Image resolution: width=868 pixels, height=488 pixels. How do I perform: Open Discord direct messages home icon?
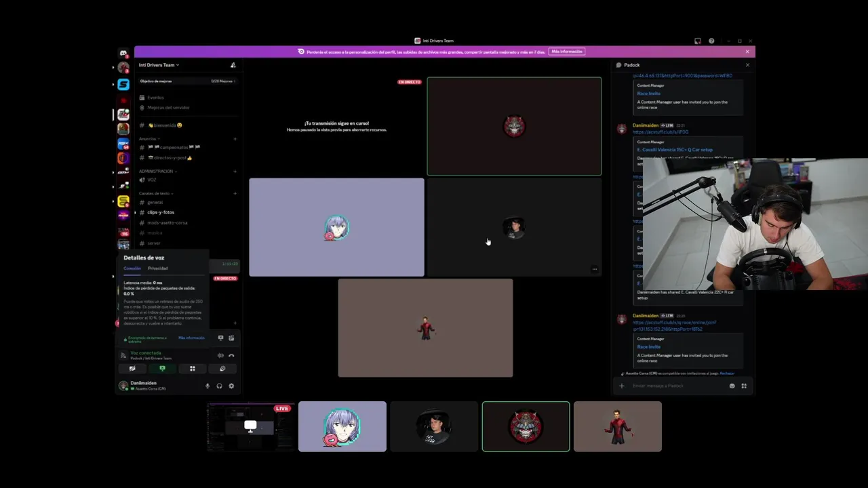(x=123, y=53)
